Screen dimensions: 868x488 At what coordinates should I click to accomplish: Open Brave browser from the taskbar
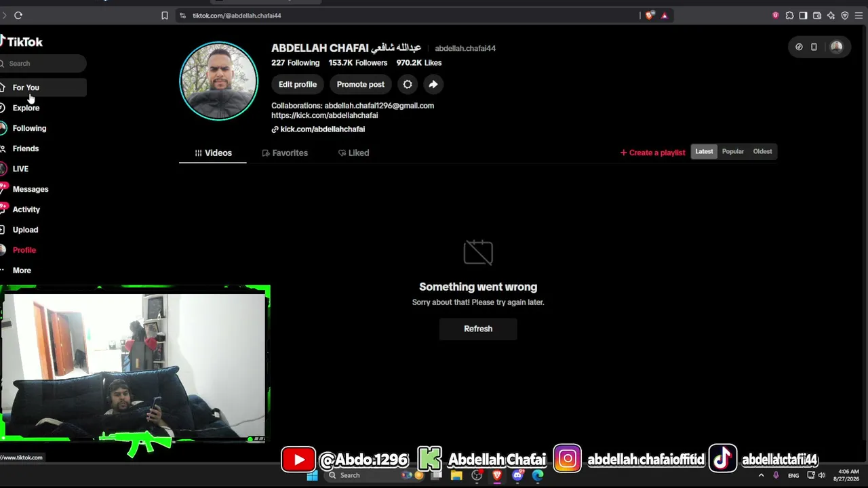point(497,475)
